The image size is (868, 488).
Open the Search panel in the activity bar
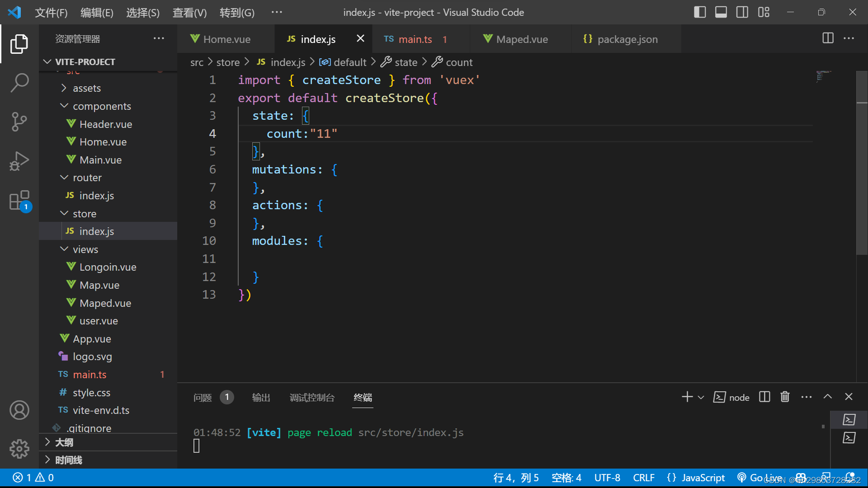click(19, 83)
